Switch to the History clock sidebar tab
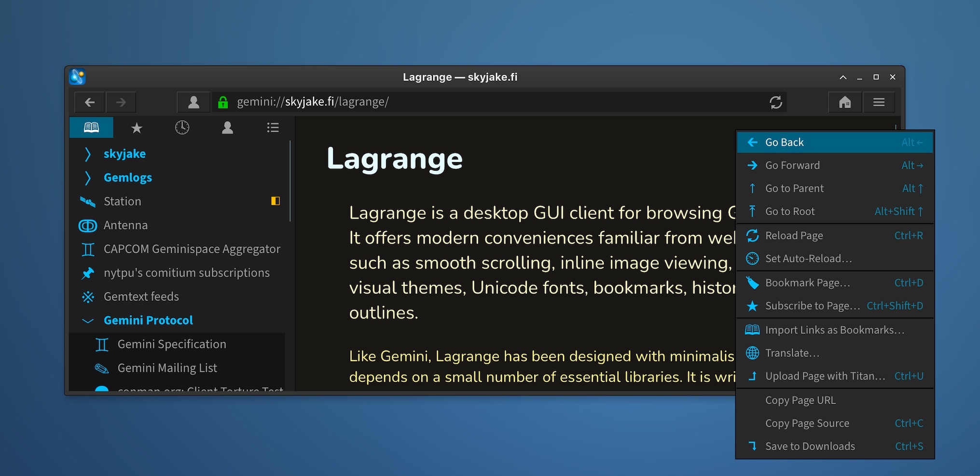This screenshot has width=980, height=476. pos(182,127)
